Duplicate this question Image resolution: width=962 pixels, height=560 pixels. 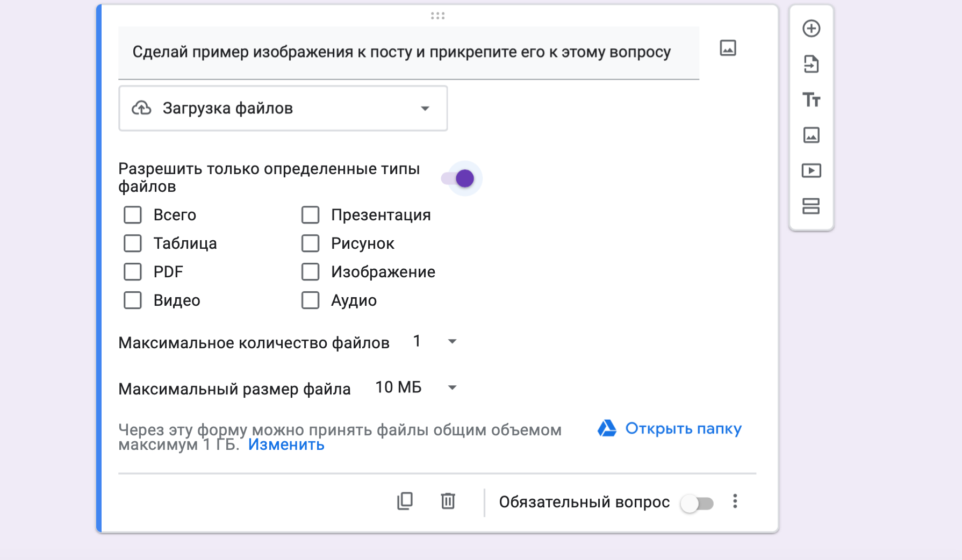click(x=405, y=501)
